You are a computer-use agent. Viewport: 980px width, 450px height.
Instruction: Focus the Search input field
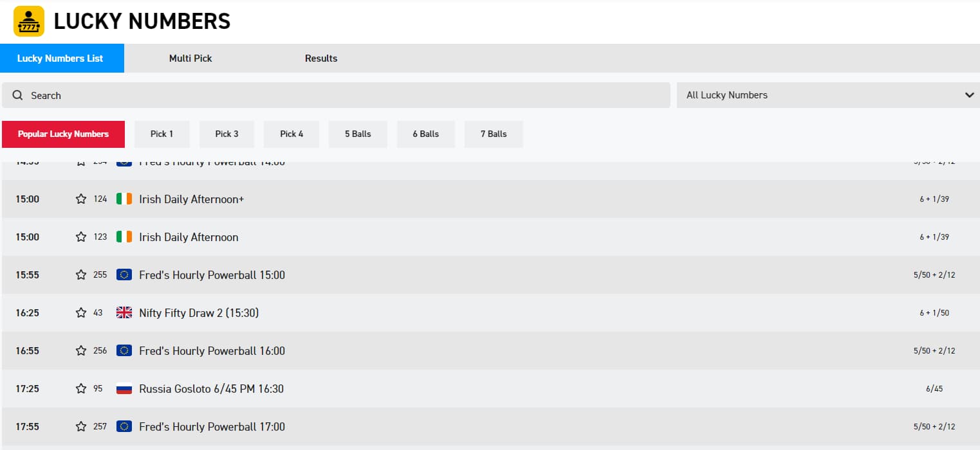[336, 95]
